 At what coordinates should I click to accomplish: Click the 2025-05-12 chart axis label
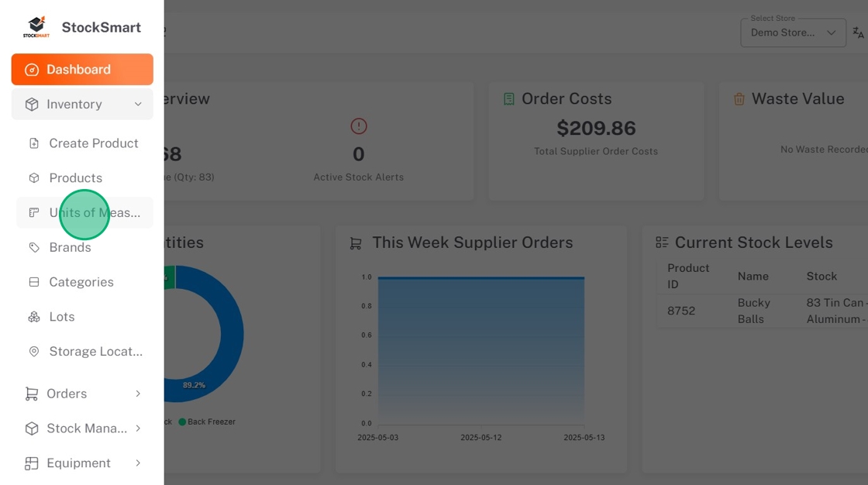pyautogui.click(x=481, y=438)
